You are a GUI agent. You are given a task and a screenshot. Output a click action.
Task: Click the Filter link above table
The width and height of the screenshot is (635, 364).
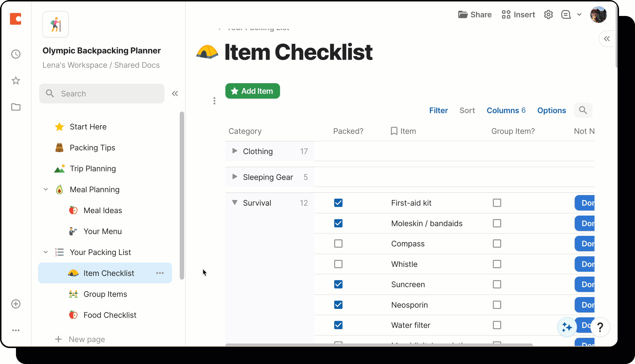(438, 110)
